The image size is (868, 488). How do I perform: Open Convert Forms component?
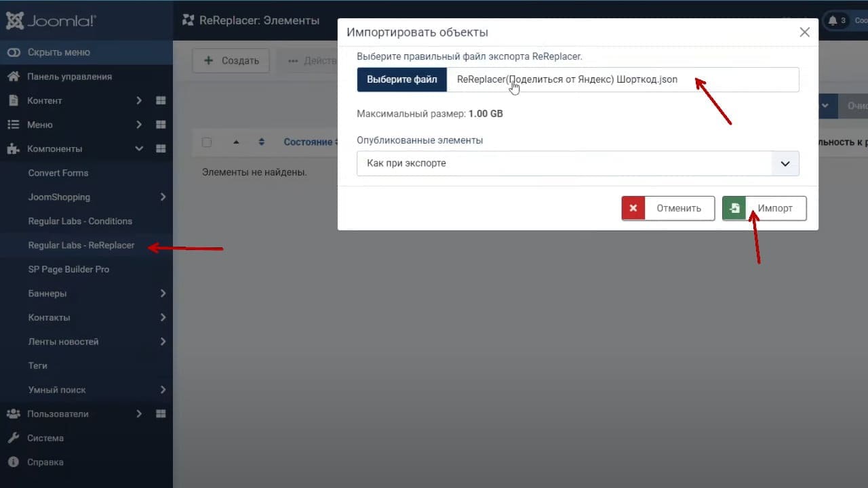pyautogui.click(x=58, y=173)
